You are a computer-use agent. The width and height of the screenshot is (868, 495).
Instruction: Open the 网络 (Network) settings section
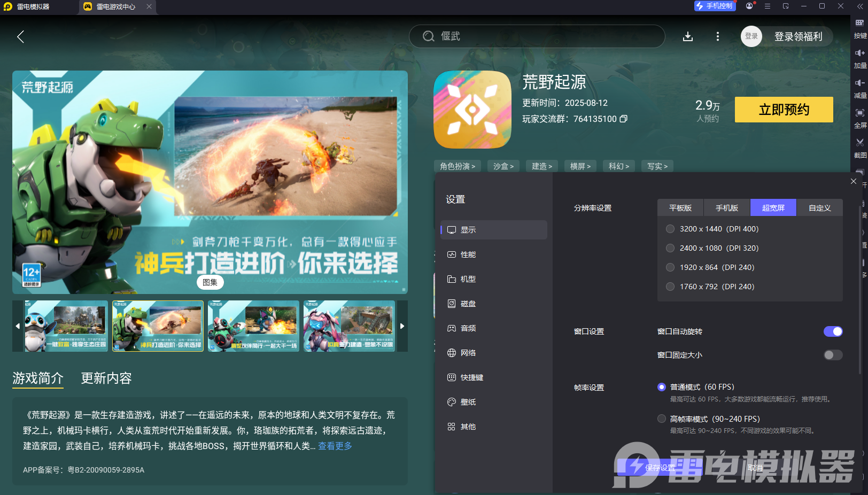pos(469,352)
